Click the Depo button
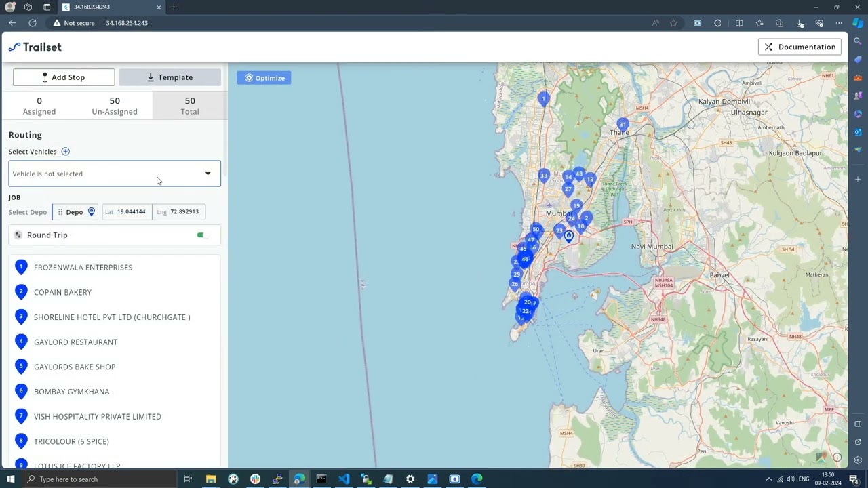This screenshot has width=868, height=488. click(x=75, y=212)
